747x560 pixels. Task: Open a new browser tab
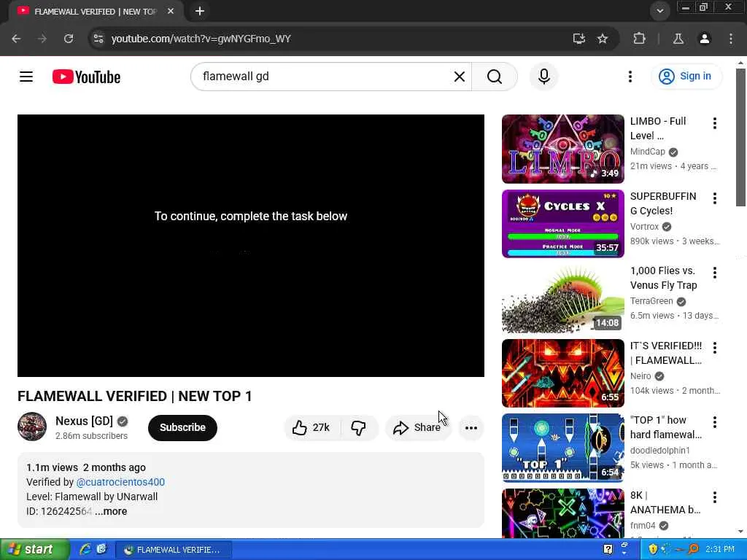pos(200,11)
